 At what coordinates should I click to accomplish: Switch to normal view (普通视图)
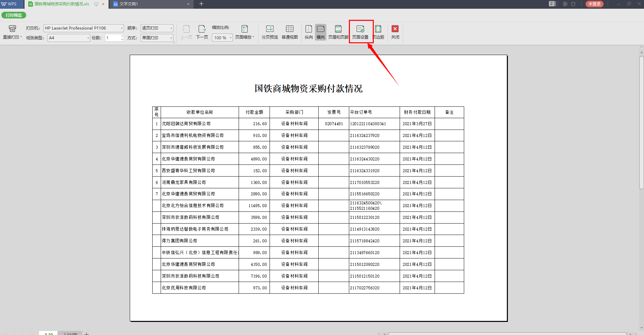(x=290, y=32)
